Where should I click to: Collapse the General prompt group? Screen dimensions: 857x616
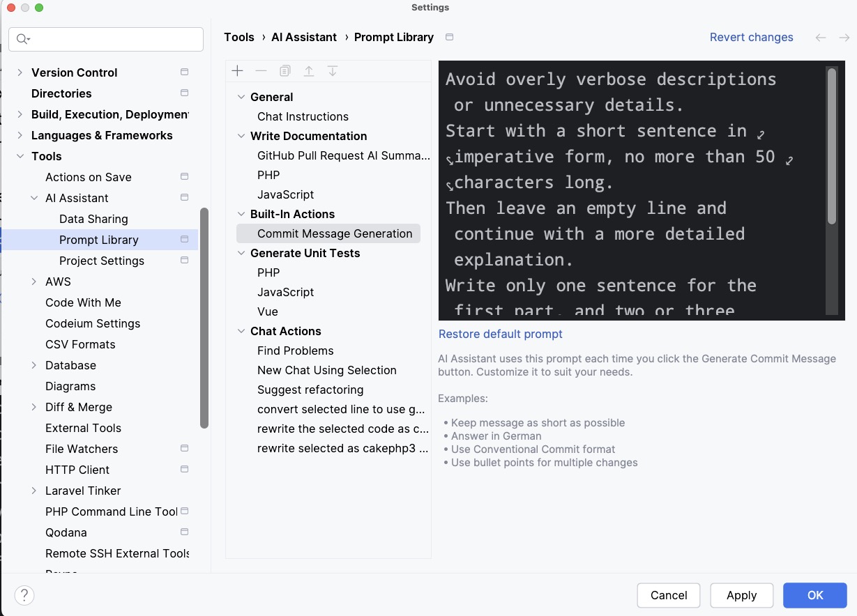point(241,97)
